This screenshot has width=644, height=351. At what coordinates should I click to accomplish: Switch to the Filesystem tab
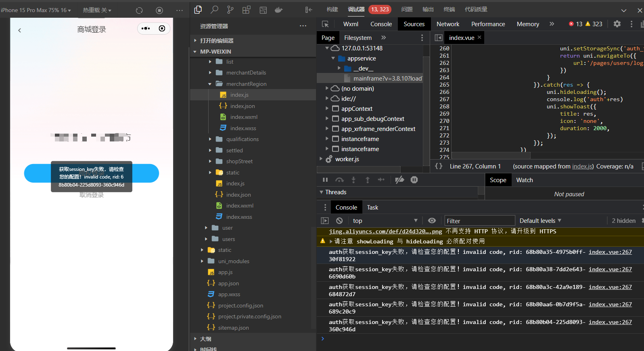pos(358,37)
